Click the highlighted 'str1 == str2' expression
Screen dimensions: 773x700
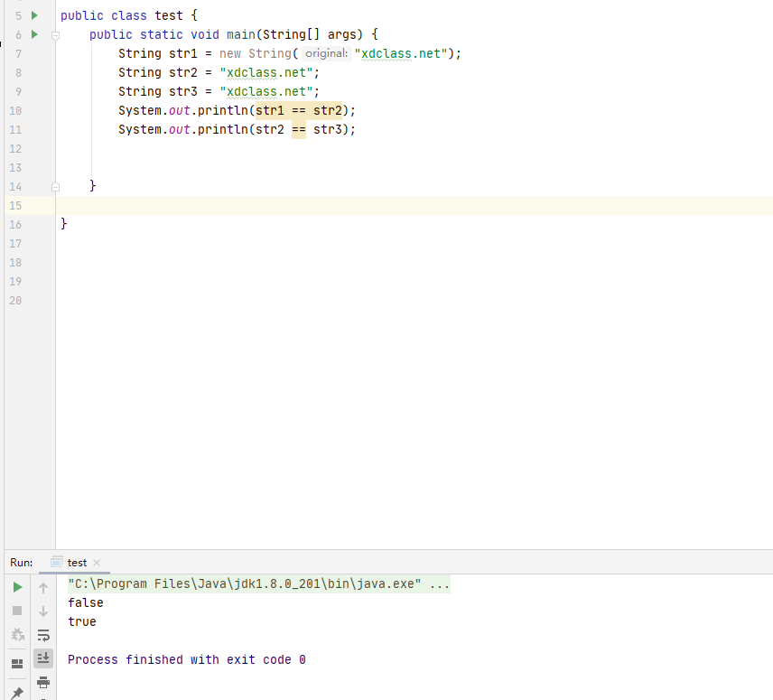point(299,110)
